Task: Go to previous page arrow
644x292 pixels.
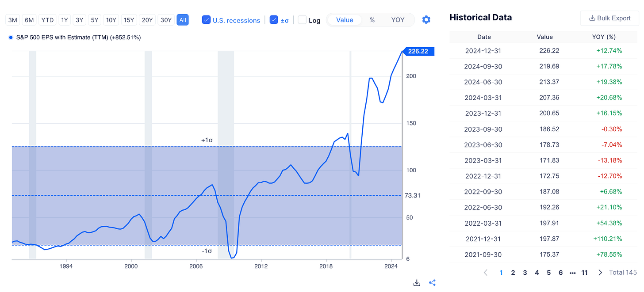Action: click(x=486, y=273)
